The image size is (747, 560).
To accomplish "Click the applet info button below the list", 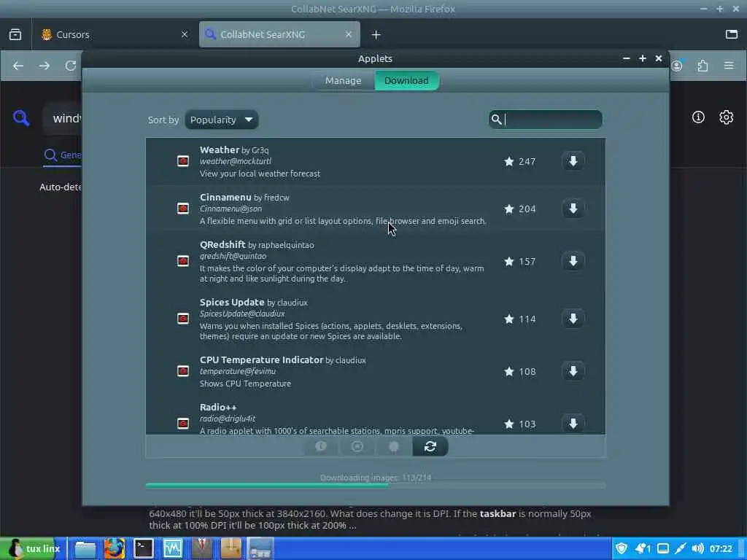I will pos(321,446).
